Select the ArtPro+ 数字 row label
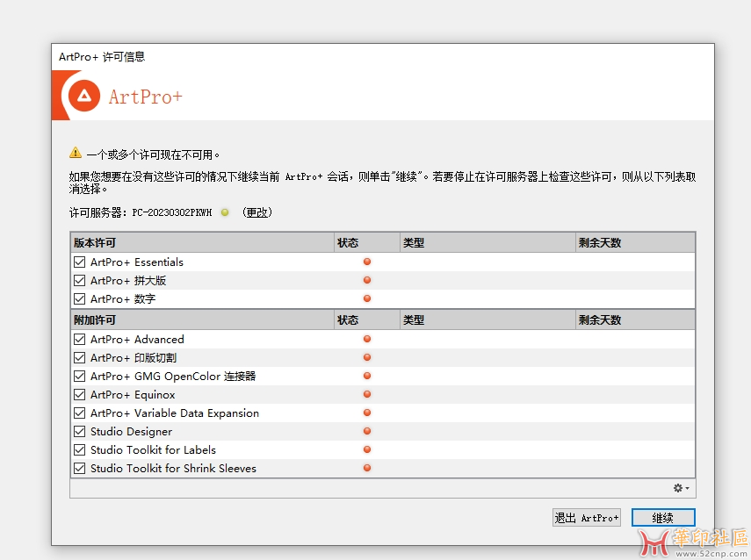 pos(123,299)
